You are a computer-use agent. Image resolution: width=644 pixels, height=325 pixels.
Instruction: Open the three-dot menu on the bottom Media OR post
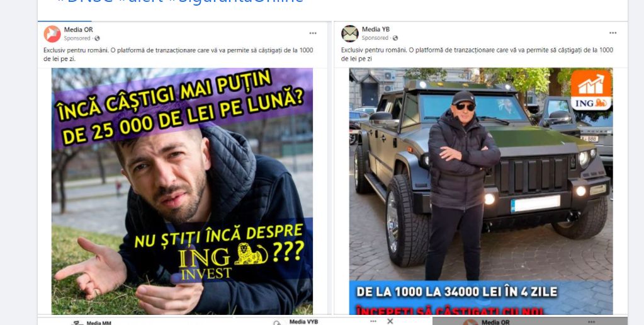coord(591,322)
